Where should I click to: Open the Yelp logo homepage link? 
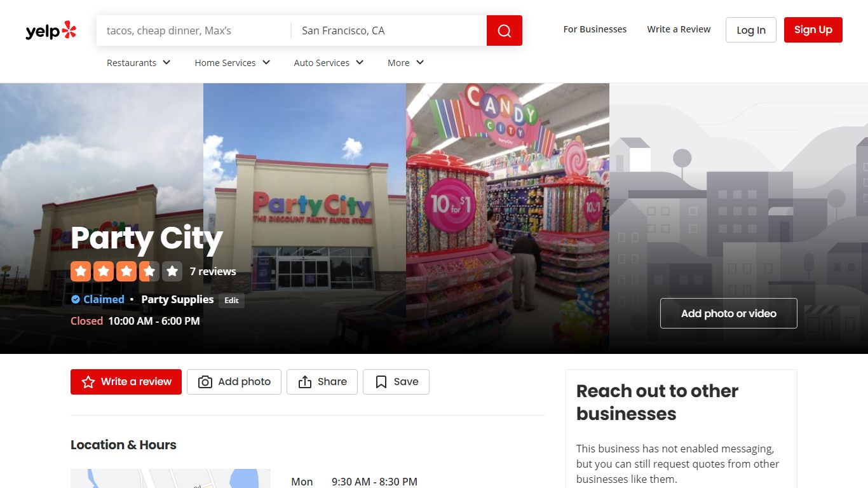coord(51,30)
